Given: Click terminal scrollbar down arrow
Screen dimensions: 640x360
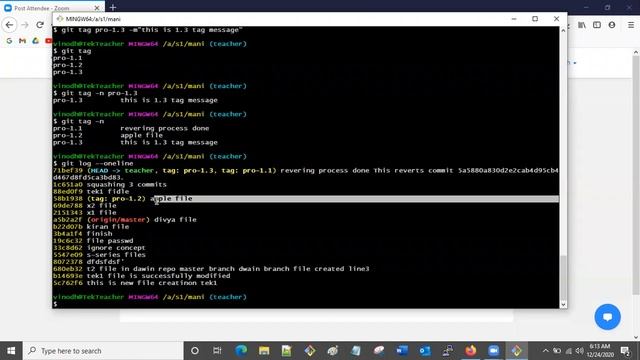Looking at the screenshot, I should 563,304.
